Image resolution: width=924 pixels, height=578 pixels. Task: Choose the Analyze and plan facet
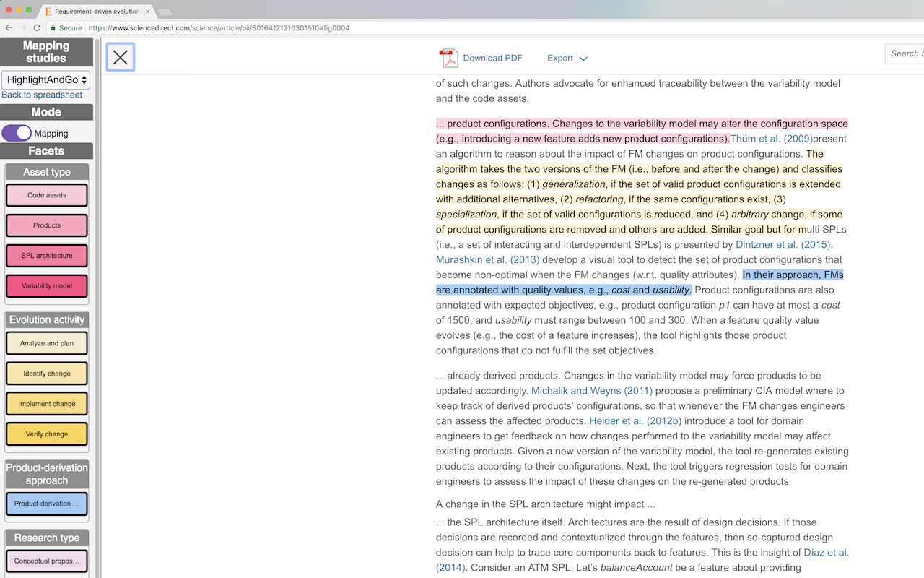click(47, 343)
